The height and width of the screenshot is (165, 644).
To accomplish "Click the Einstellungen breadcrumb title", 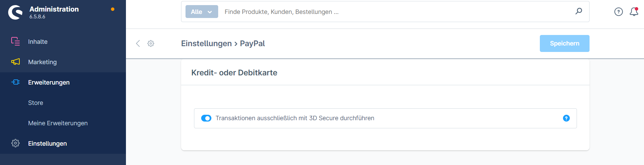I will coord(206,43).
